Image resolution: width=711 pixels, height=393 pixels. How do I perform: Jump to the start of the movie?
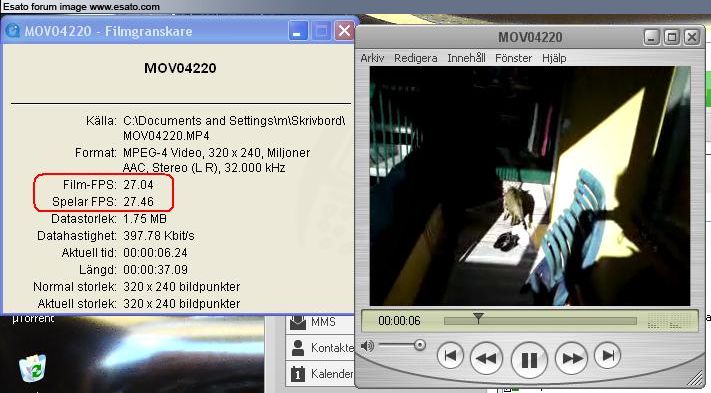[x=450, y=356]
